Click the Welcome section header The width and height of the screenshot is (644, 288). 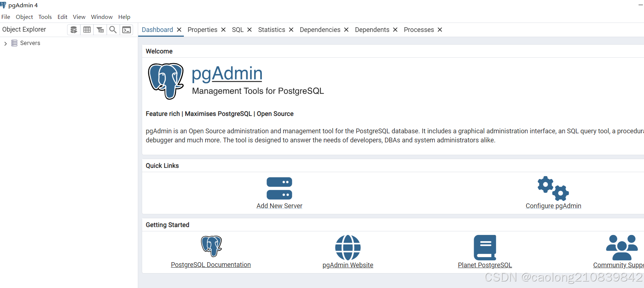pos(159,51)
